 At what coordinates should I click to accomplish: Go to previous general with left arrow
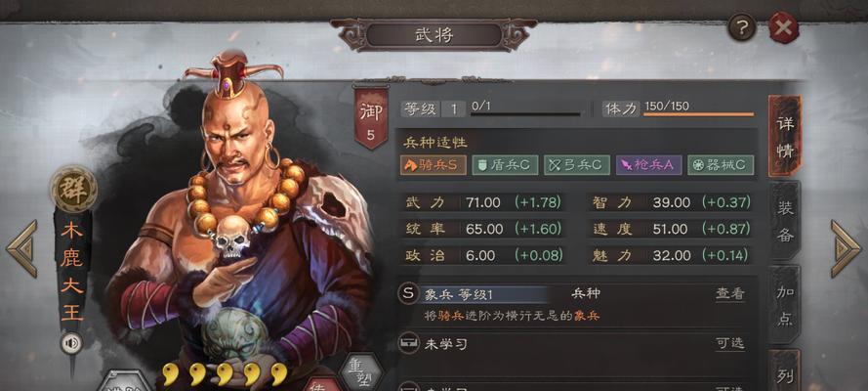[x=21, y=248]
